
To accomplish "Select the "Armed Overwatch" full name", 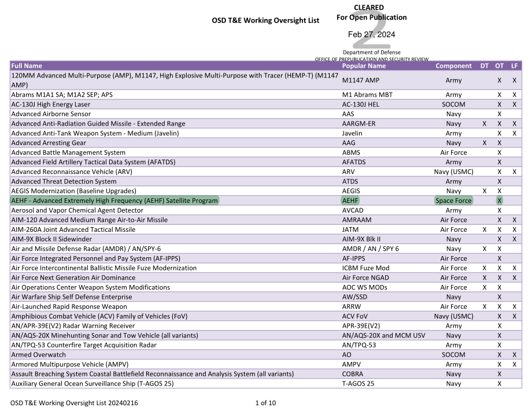I will point(38,355).
